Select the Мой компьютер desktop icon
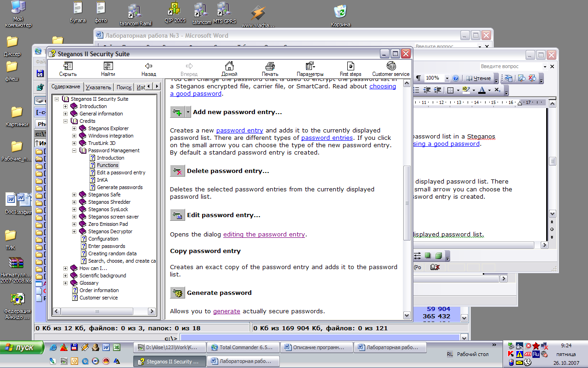The width and height of the screenshot is (588, 368). click(x=18, y=14)
